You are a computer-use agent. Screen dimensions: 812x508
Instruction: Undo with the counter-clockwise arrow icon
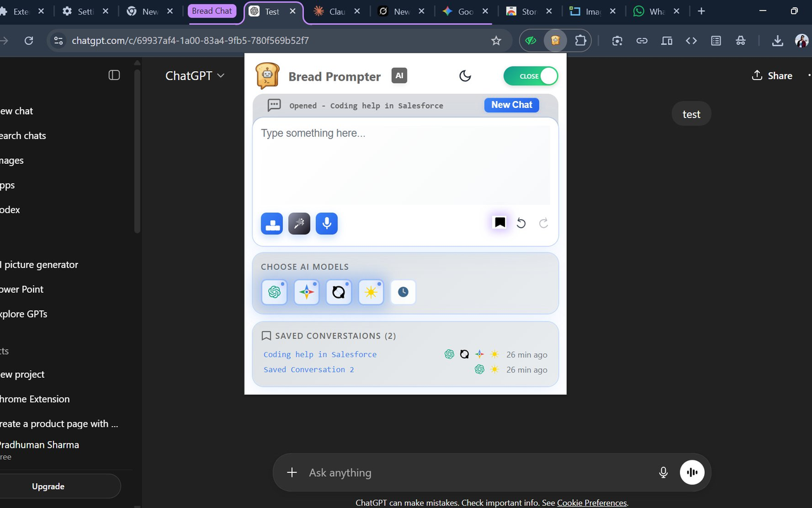pos(521,223)
